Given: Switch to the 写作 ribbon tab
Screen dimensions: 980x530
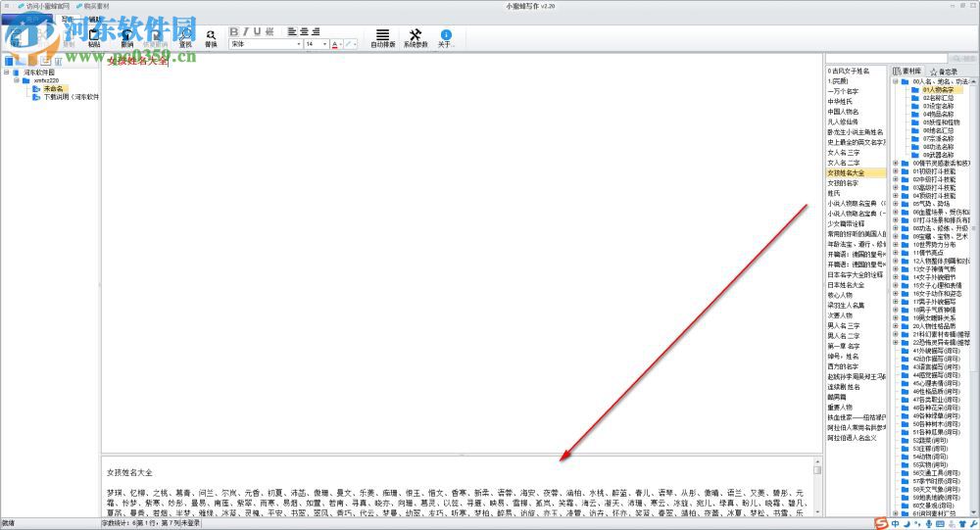Looking at the screenshot, I should [68, 20].
